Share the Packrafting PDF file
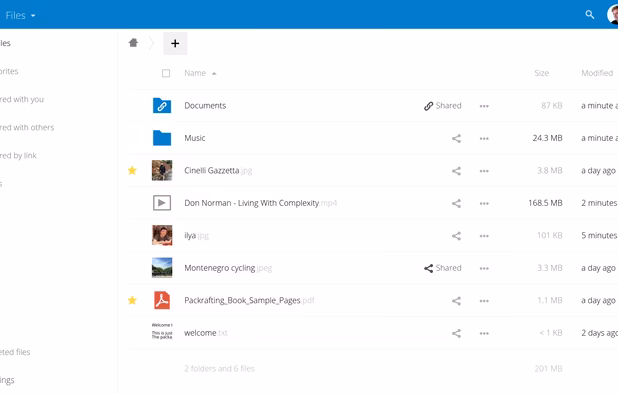This screenshot has width=618, height=394. click(x=456, y=301)
